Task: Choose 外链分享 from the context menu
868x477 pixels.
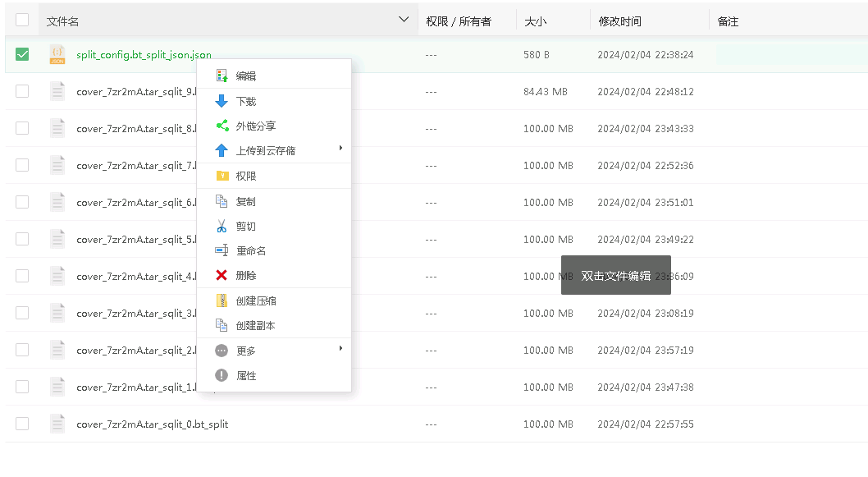Action: [x=274, y=126]
